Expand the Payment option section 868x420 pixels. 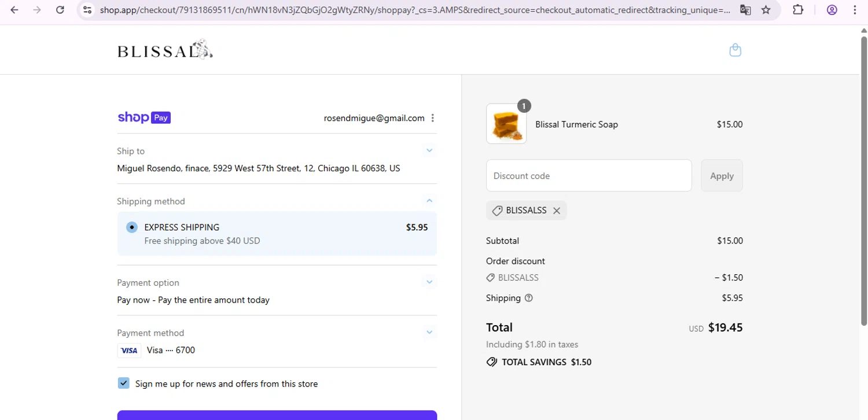(429, 282)
